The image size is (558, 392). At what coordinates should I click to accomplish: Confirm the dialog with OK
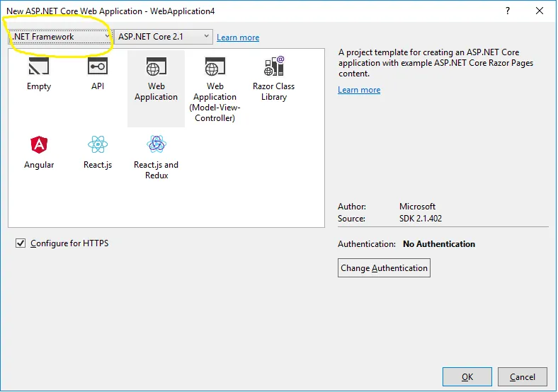click(x=467, y=376)
